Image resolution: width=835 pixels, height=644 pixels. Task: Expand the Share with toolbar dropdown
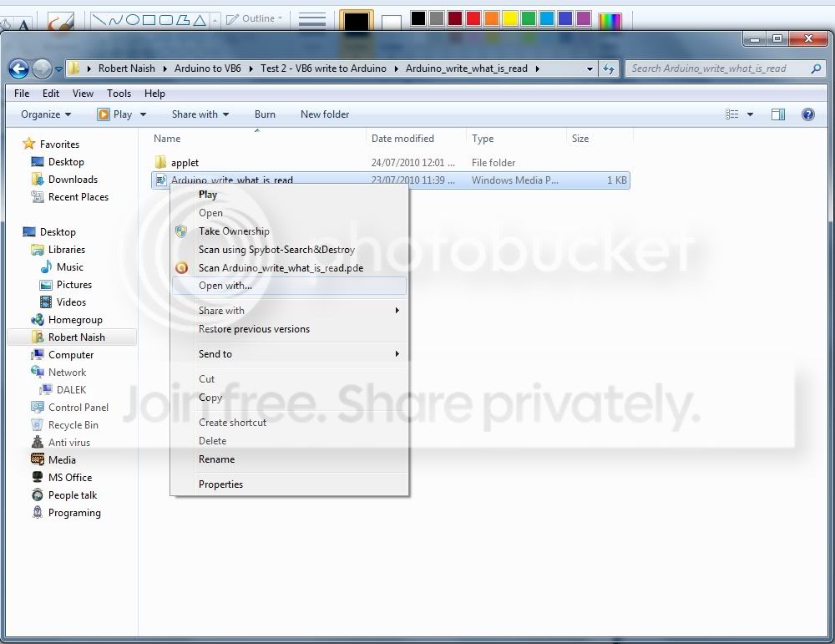click(x=200, y=114)
